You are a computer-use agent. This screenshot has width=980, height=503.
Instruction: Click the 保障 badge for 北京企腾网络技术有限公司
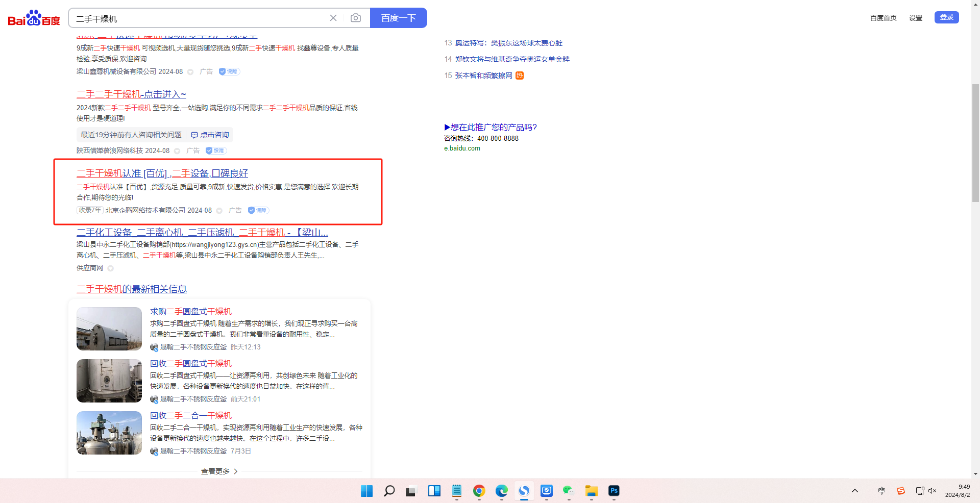click(258, 211)
